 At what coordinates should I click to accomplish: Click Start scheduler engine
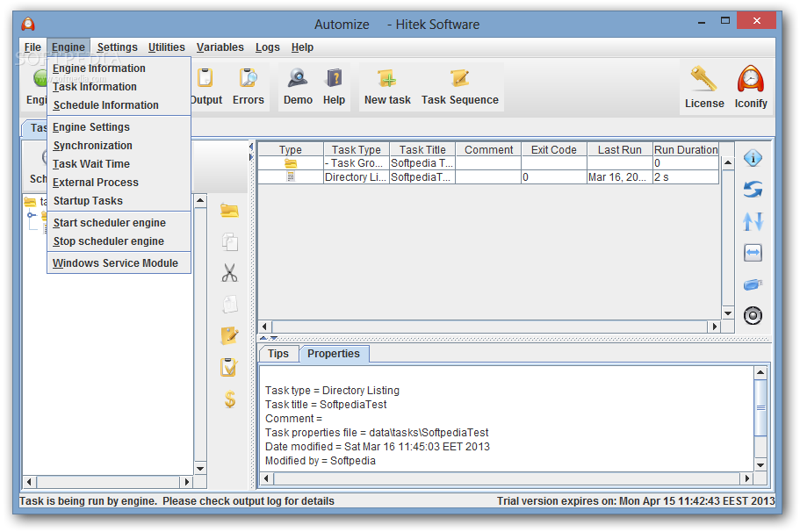click(119, 223)
